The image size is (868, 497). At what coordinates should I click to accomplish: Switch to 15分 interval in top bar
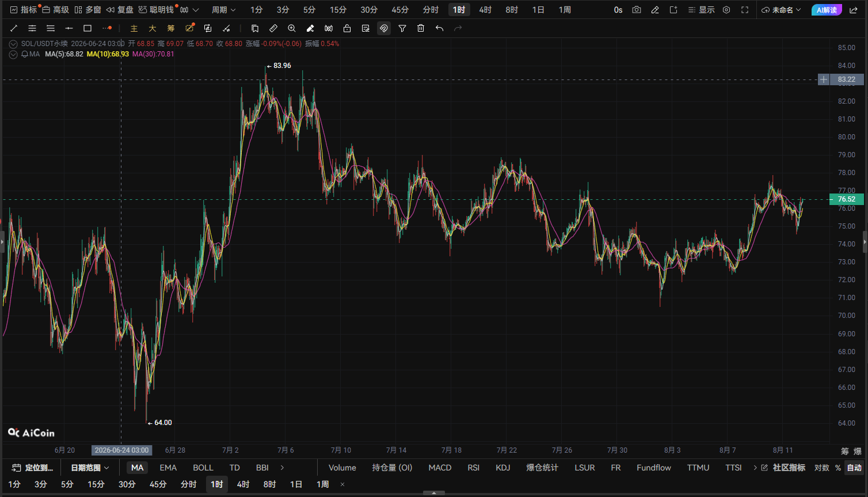click(338, 10)
